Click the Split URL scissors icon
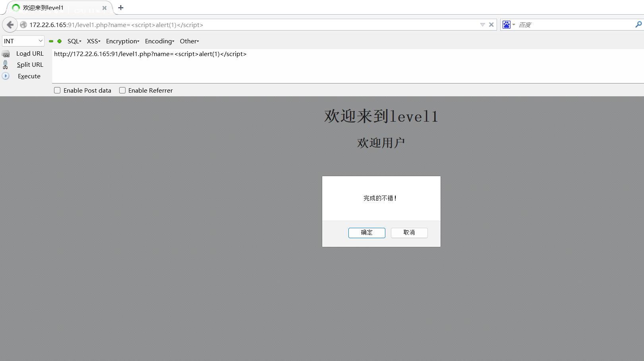Screen dimensions: 644x361 pos(5,64)
